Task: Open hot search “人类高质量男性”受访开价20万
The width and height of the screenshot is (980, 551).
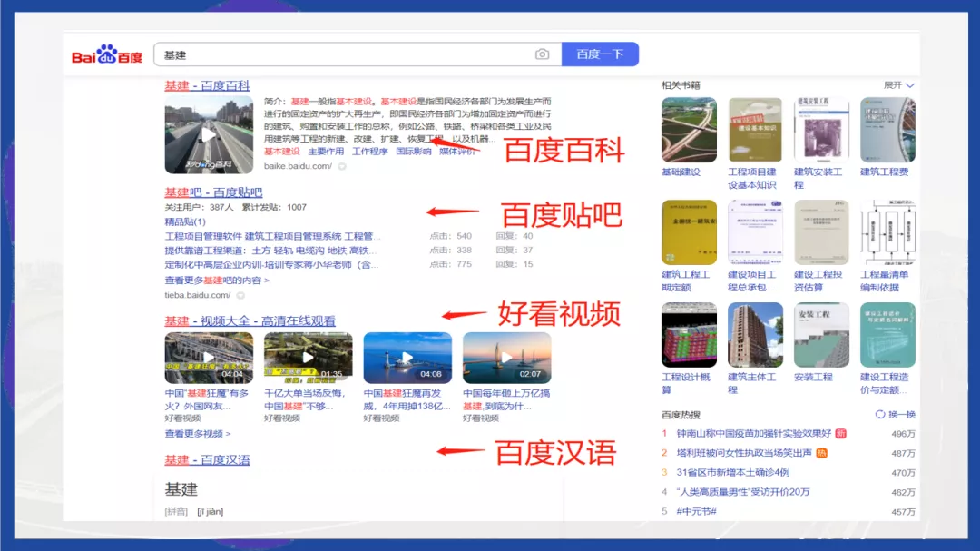Action: tap(742, 492)
